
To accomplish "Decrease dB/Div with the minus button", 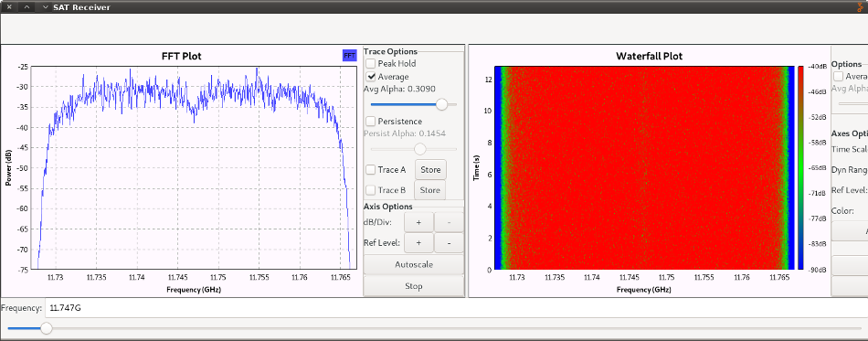I will pos(449,222).
